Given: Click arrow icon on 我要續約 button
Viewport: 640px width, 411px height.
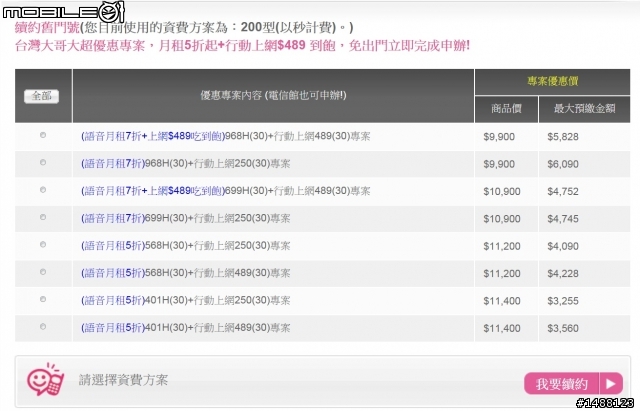Looking at the screenshot, I should pyautogui.click(x=611, y=384).
